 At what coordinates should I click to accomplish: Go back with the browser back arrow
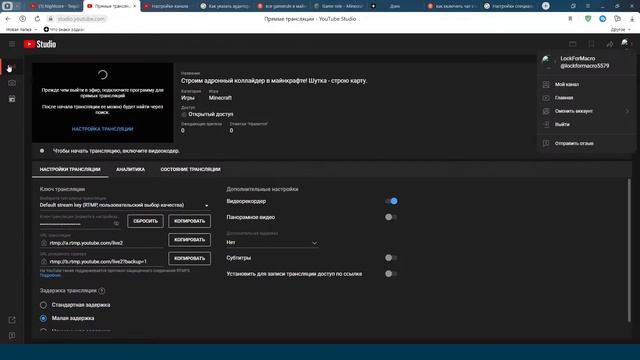point(8,19)
